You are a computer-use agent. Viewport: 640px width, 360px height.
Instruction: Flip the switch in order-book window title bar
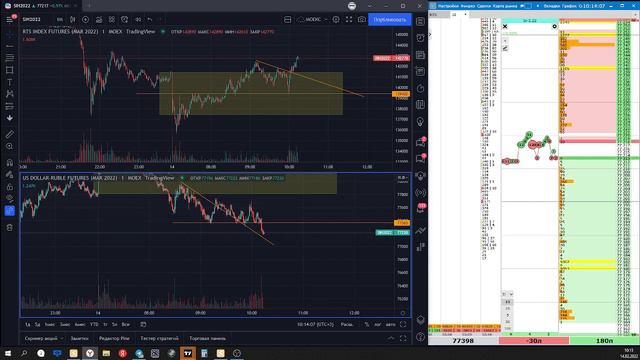(527, 6)
